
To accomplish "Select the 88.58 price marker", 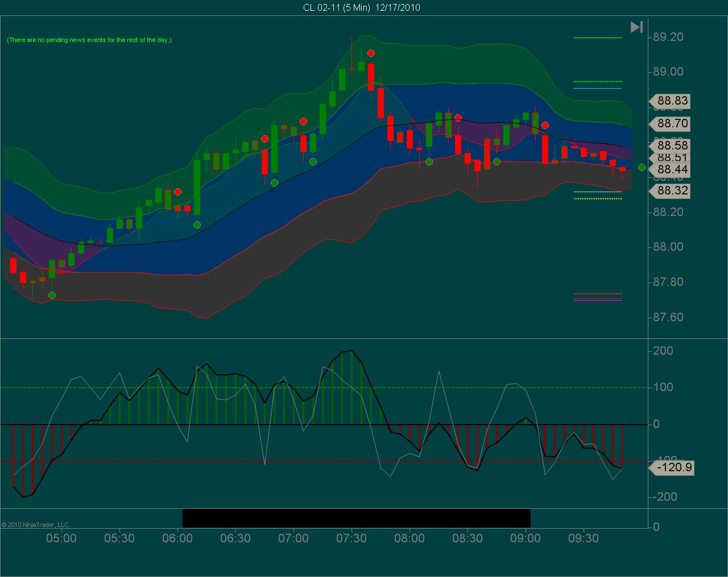I will (x=670, y=145).
